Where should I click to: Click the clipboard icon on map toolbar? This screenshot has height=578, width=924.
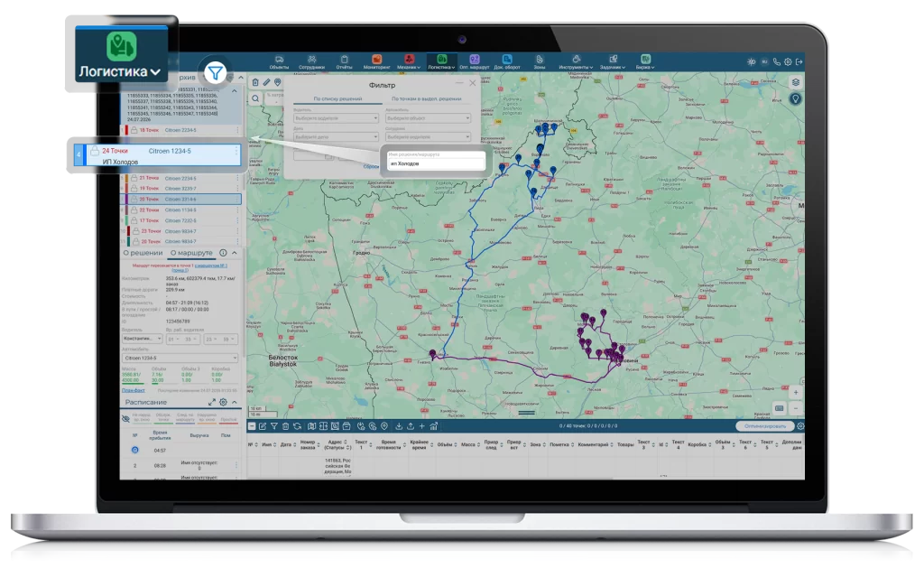pyautogui.click(x=255, y=82)
